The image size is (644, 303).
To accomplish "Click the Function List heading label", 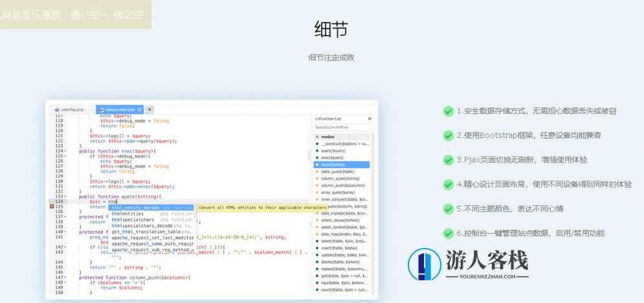I will pos(328,118).
